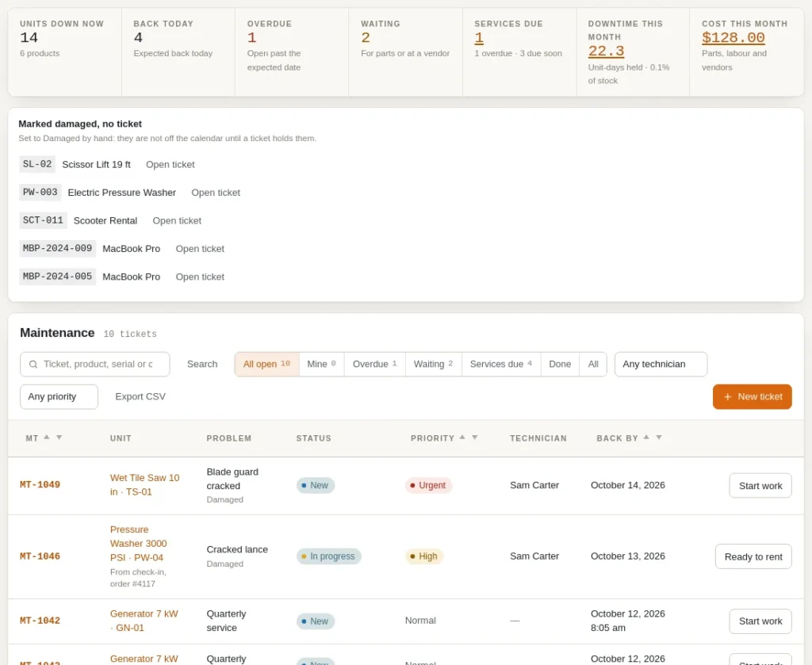Focus the ticket search input field
This screenshot has width=812, height=665.
point(95,365)
